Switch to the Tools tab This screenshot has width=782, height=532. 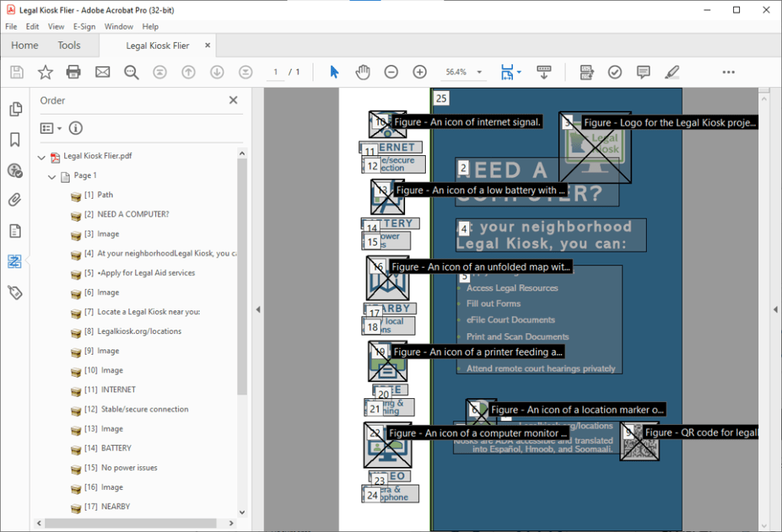click(x=69, y=45)
